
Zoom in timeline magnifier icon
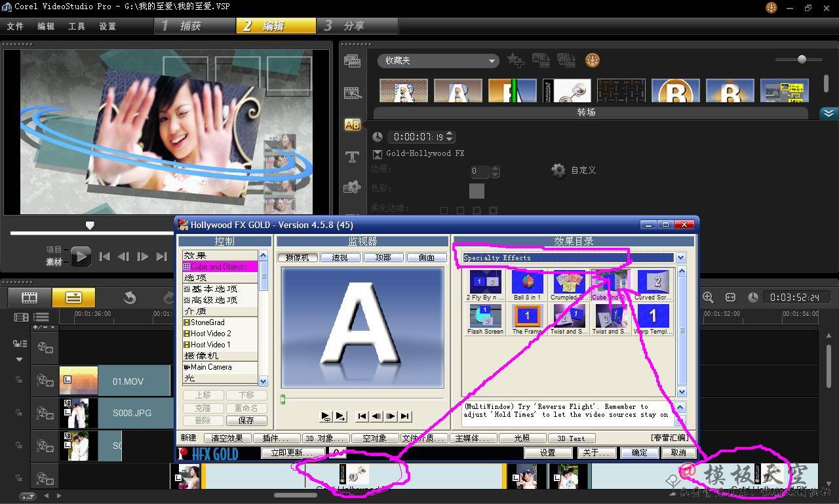click(x=708, y=298)
